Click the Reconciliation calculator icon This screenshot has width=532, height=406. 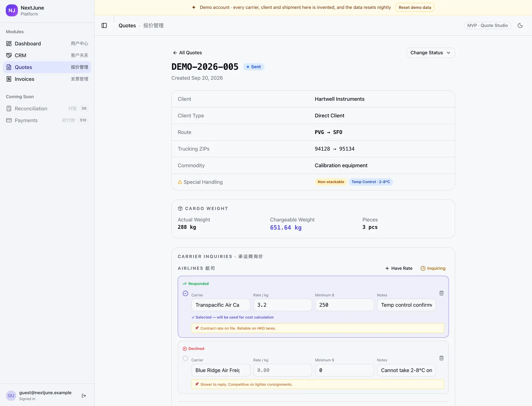9,109
